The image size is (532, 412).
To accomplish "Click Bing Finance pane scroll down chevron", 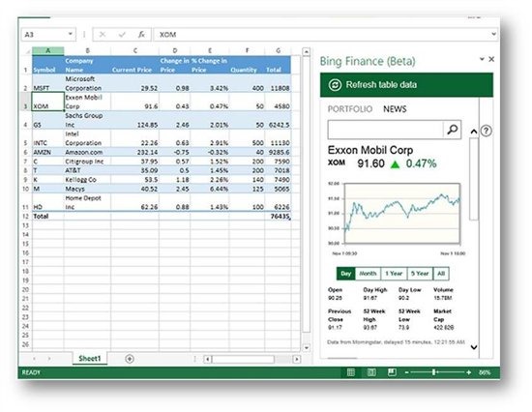I will (x=474, y=347).
